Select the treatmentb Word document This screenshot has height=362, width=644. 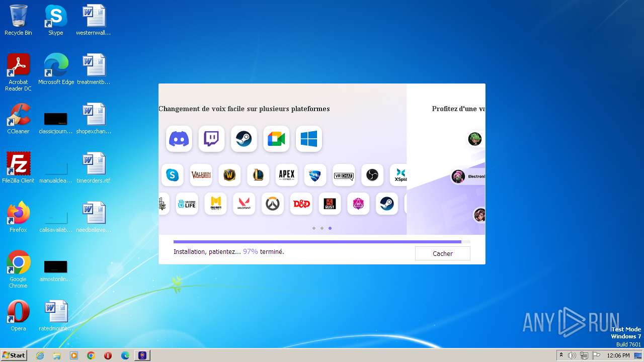94,69
